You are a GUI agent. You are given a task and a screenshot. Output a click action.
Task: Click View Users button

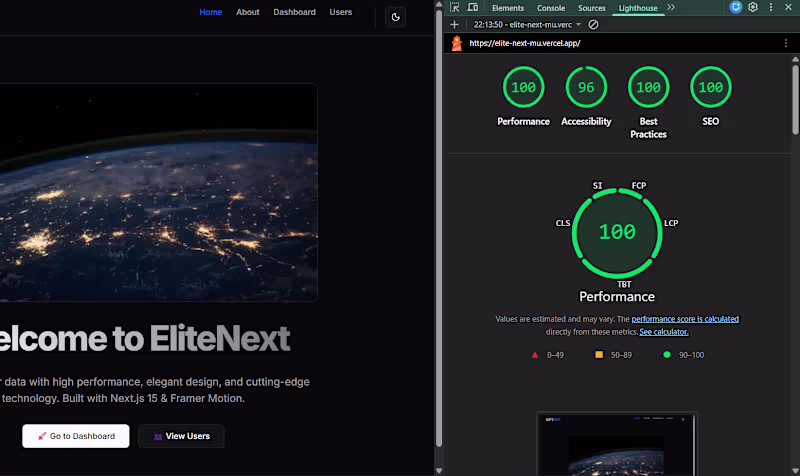coord(181,436)
